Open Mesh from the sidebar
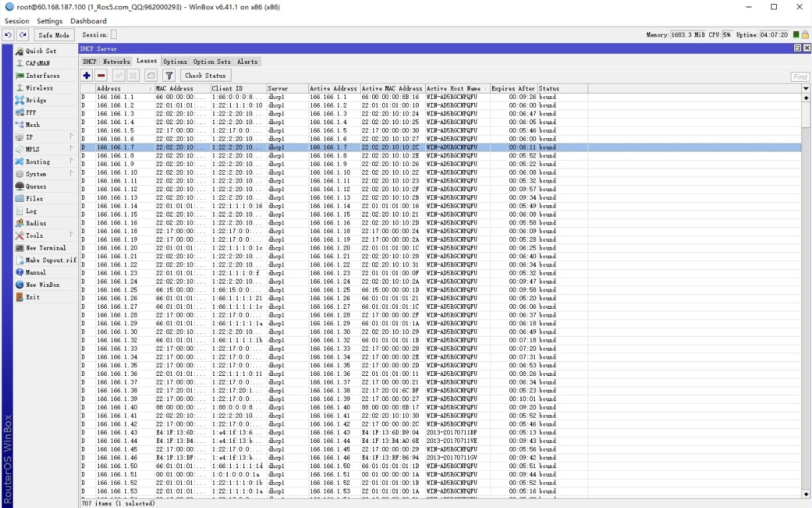Viewport: 812px width, 508px height. 33,125
